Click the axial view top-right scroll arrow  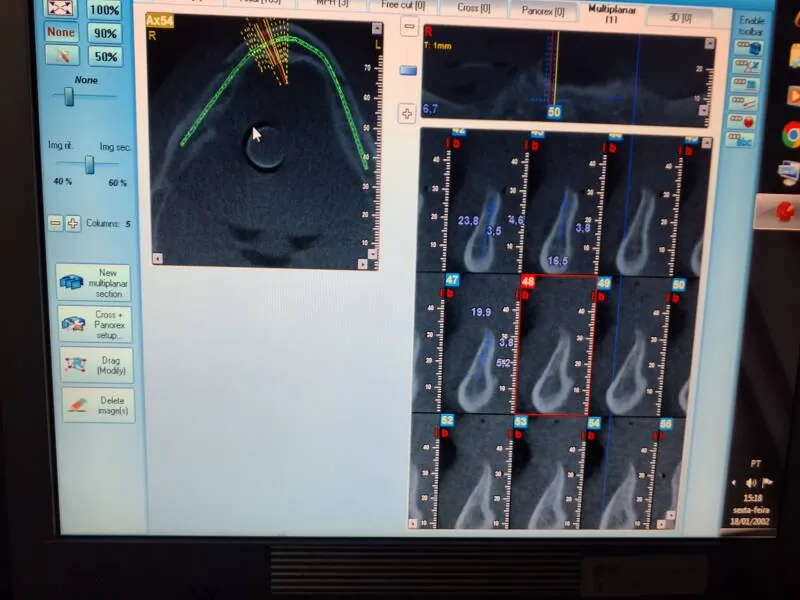(377, 28)
